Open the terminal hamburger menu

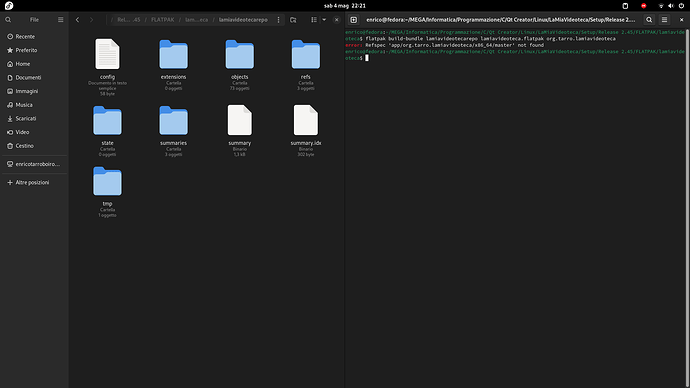(x=664, y=20)
